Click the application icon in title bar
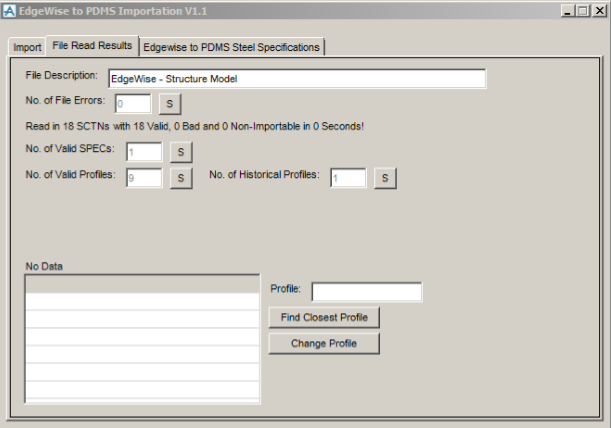This screenshot has height=428, width=611. pyautogui.click(x=9, y=11)
